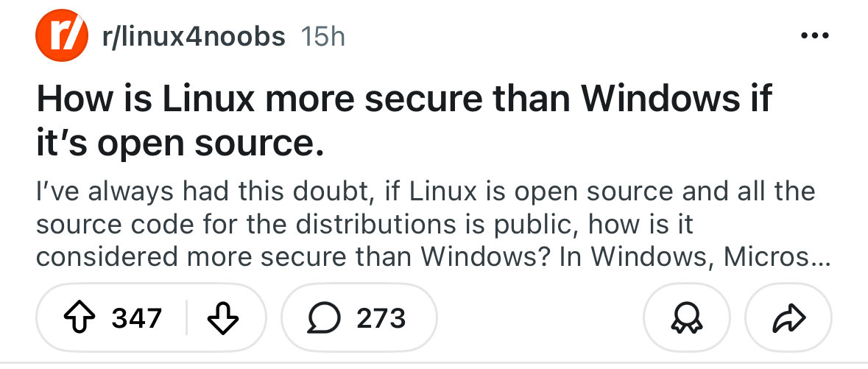
Task: Click the 347 vote score
Action: tap(136, 318)
